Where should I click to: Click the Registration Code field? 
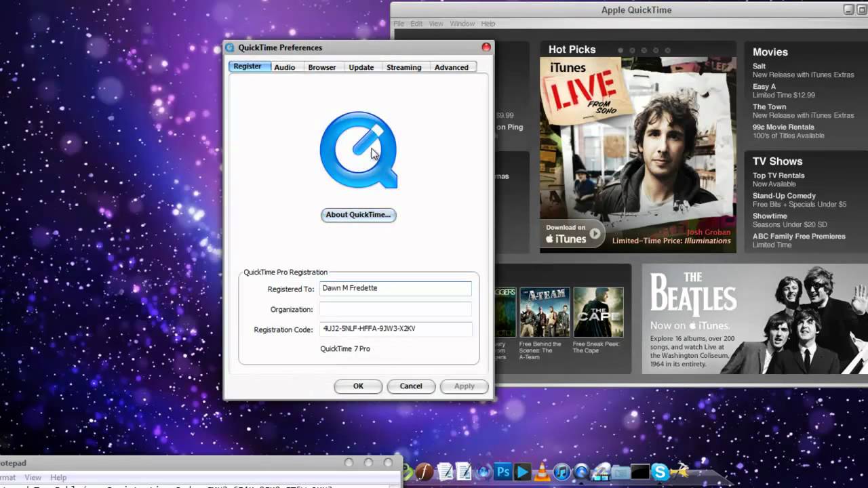click(395, 329)
